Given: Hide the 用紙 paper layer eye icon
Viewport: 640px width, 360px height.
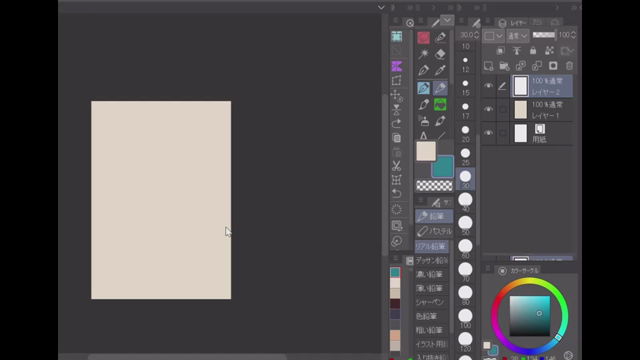Looking at the screenshot, I should pyautogui.click(x=489, y=133).
